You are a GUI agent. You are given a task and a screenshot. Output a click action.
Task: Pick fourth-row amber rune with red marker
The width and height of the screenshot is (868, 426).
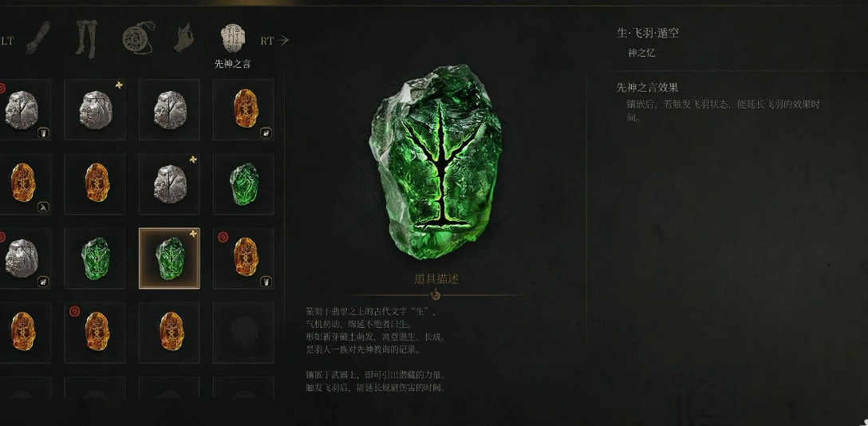(95, 333)
